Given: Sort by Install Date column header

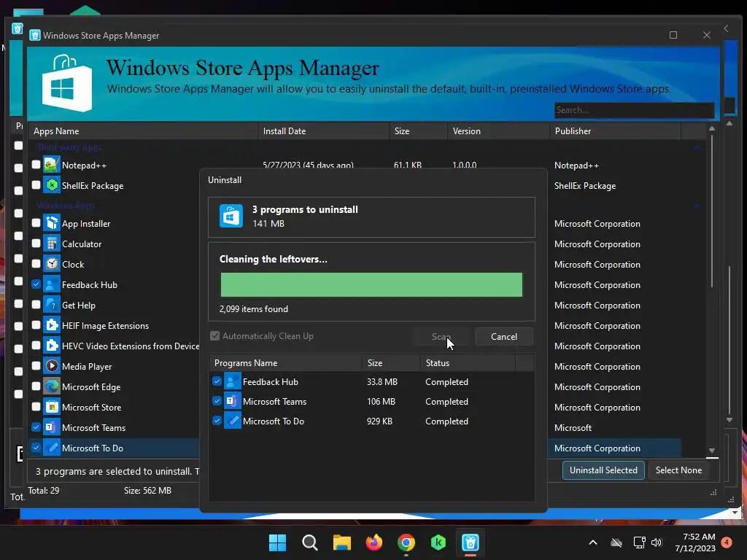Looking at the screenshot, I should click(x=323, y=131).
